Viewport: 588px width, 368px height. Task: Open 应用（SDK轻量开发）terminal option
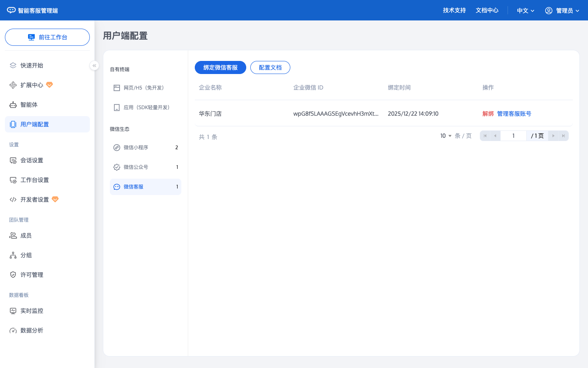(145, 108)
